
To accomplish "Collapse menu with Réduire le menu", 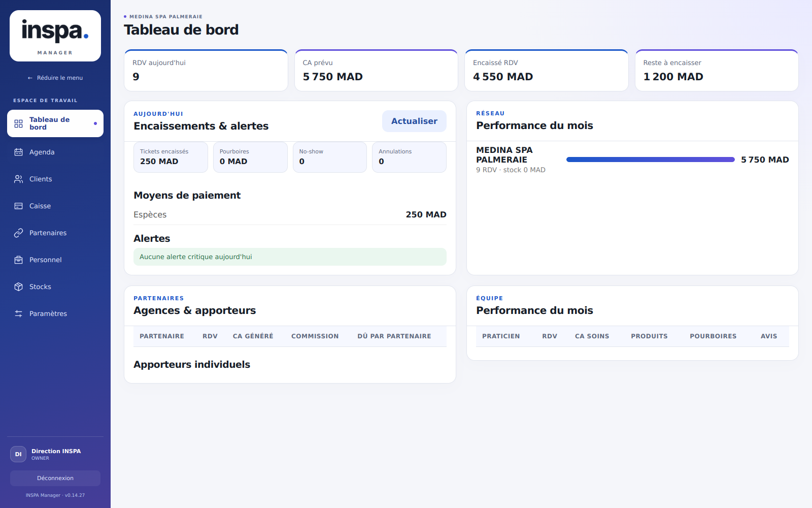I will (x=55, y=78).
